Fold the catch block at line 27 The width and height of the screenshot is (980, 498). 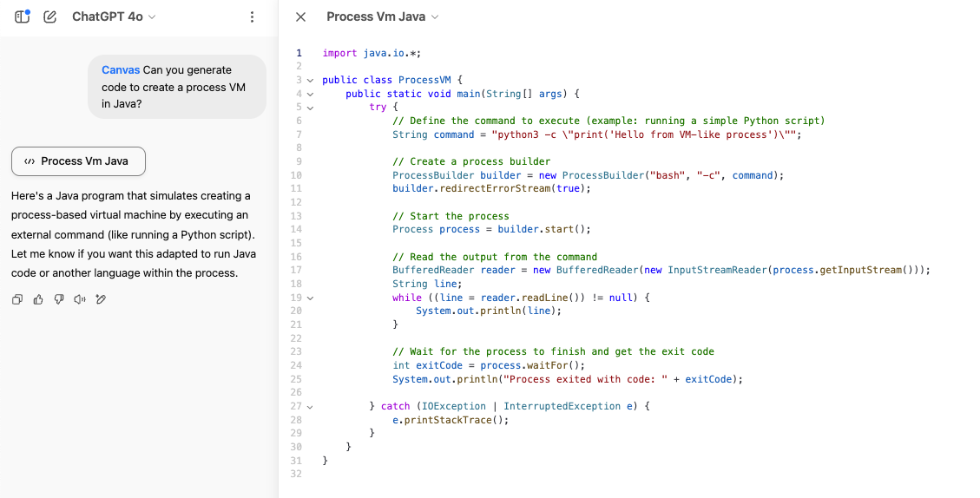310,406
